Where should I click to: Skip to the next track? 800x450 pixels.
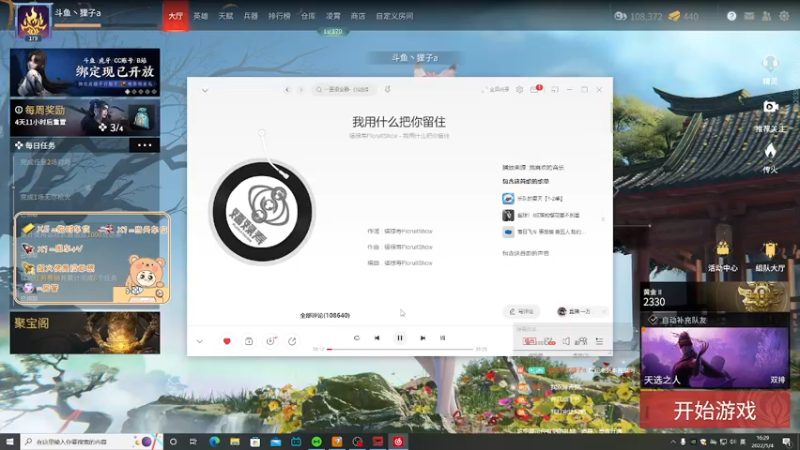point(422,338)
